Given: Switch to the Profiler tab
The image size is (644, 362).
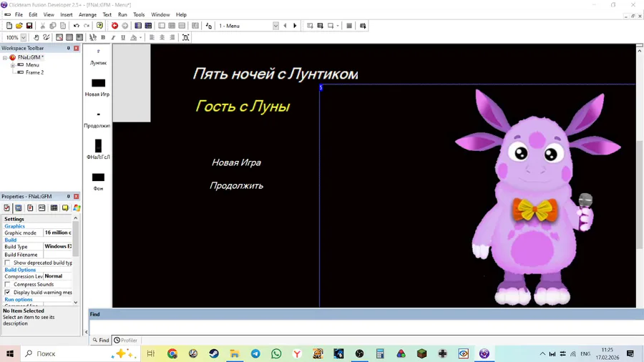Looking at the screenshot, I should pos(126,341).
